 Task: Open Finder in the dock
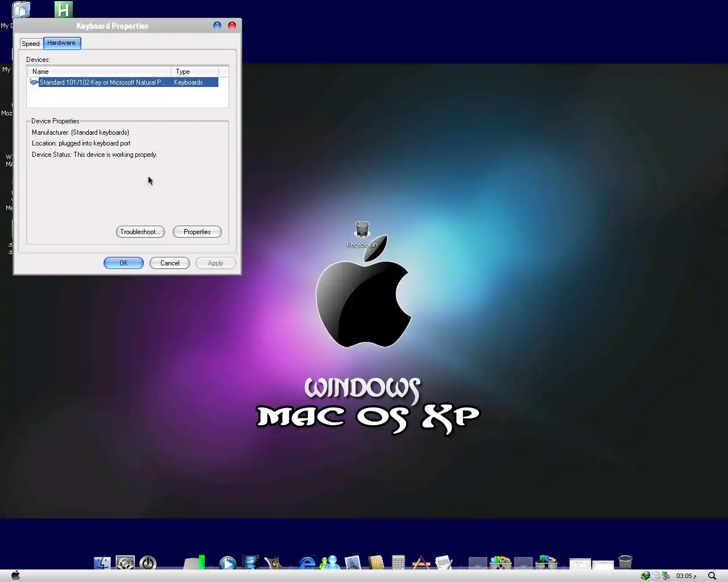pos(102,563)
